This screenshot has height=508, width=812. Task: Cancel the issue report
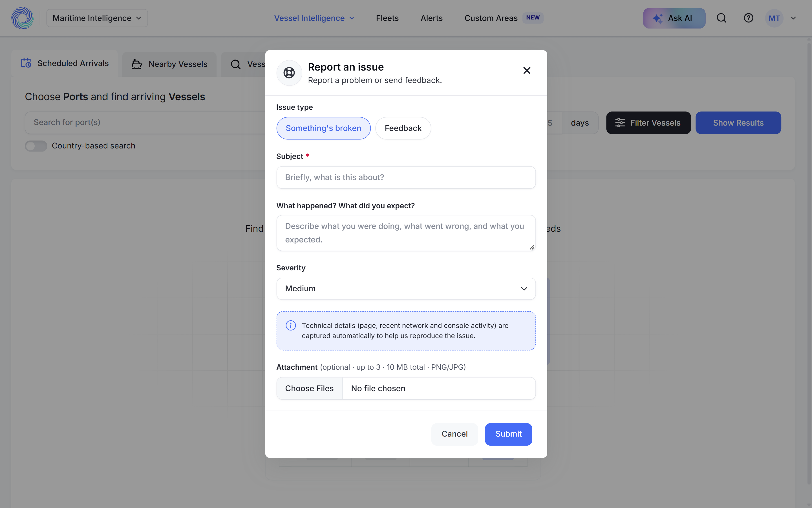pos(454,434)
